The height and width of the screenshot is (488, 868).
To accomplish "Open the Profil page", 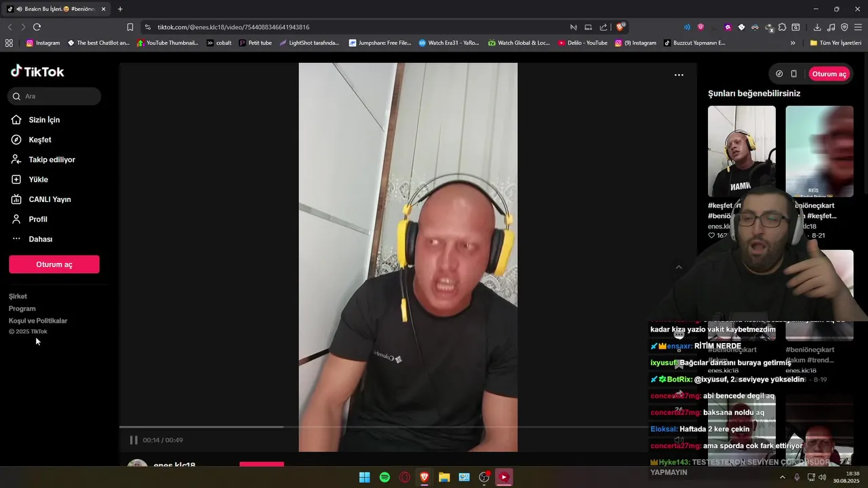I will 38,220.
